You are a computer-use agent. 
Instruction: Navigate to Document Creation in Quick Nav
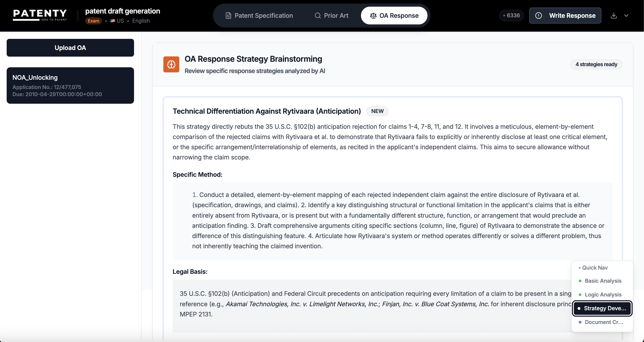603,322
